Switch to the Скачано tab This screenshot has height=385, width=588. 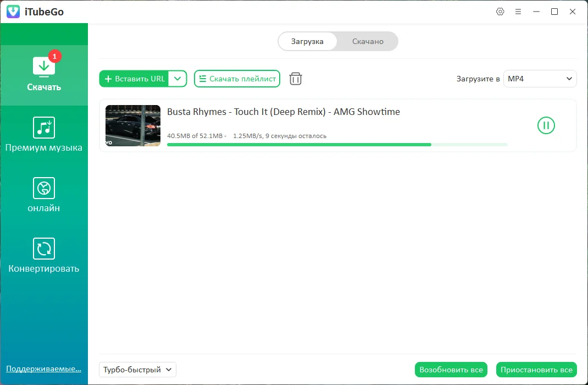point(368,41)
